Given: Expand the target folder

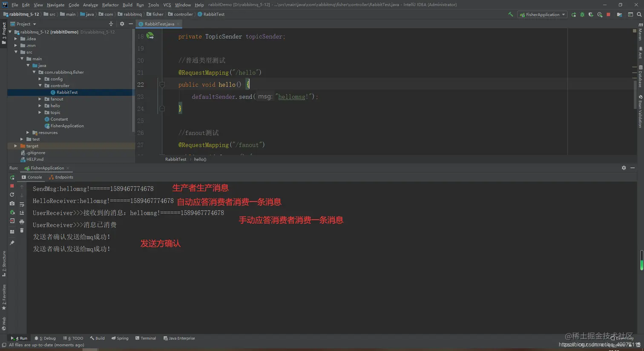Looking at the screenshot, I should tap(16, 146).
